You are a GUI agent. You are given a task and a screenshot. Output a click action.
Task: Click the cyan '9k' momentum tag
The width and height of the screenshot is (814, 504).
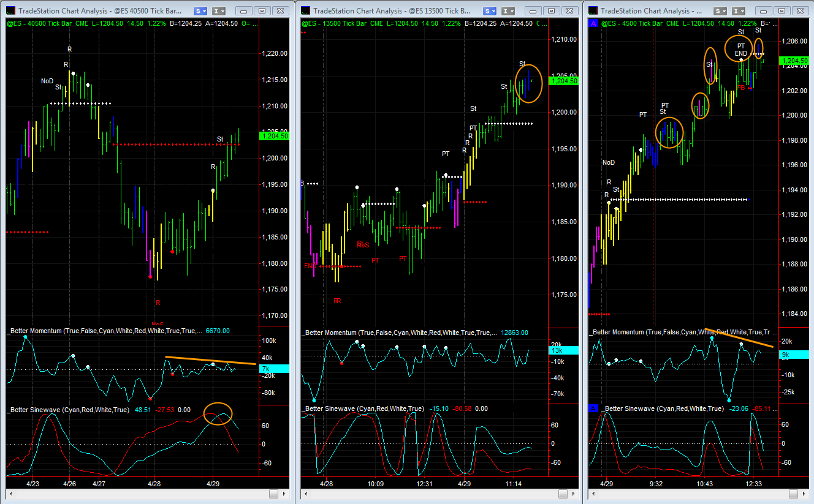pos(795,355)
